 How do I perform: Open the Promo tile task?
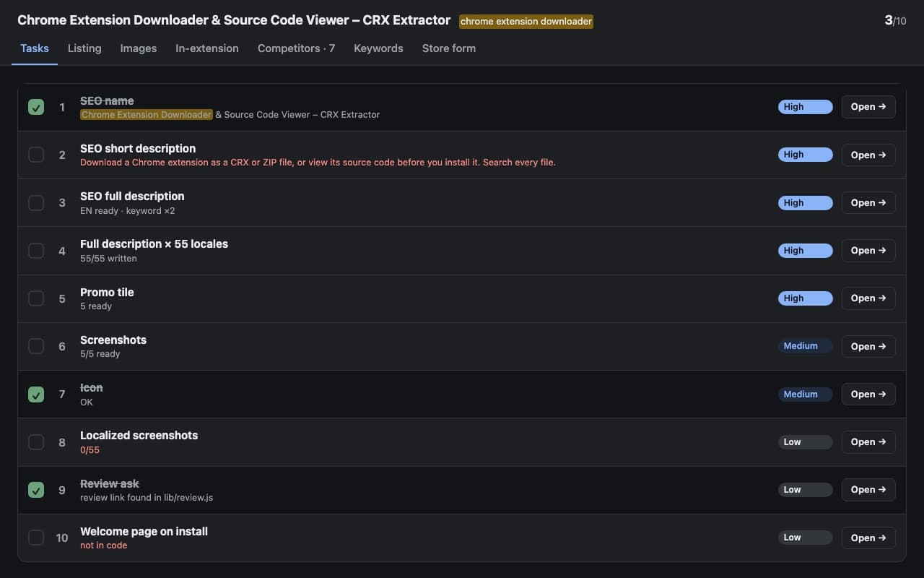point(868,298)
